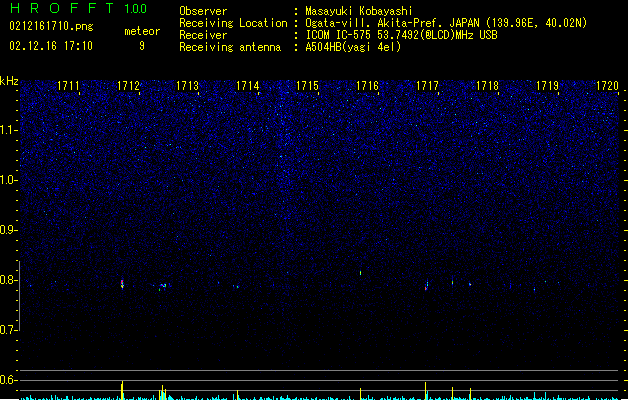This screenshot has height=400, width=629.
Task: Click the HROFFT 1.00 title text
Action: [78, 8]
